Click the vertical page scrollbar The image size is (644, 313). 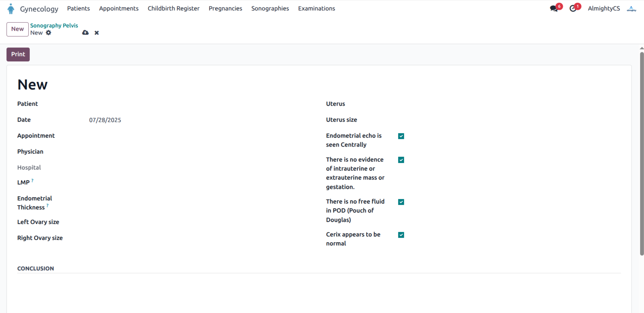pos(642,154)
